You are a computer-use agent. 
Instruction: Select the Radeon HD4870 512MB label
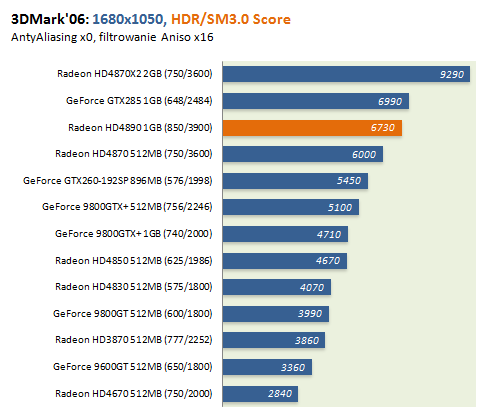pos(134,154)
